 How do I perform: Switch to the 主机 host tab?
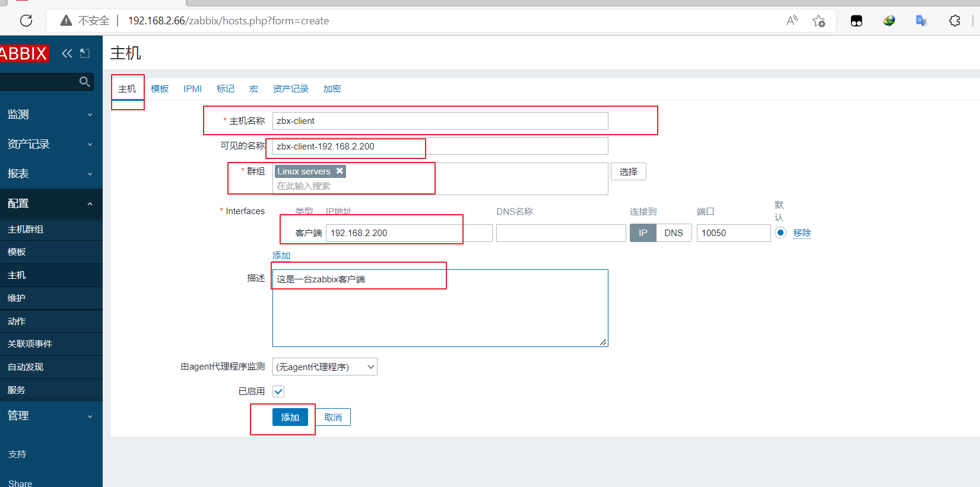[x=127, y=89]
